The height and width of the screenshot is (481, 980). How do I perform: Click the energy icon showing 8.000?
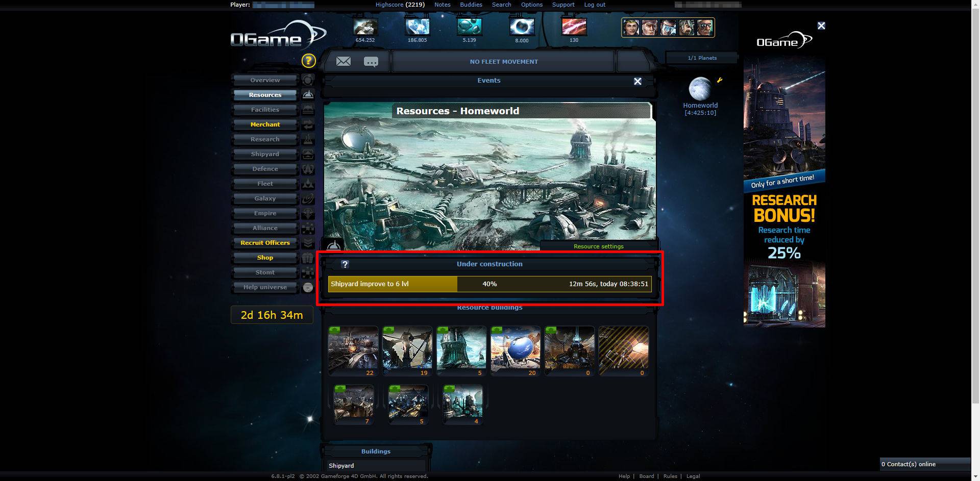click(522, 27)
